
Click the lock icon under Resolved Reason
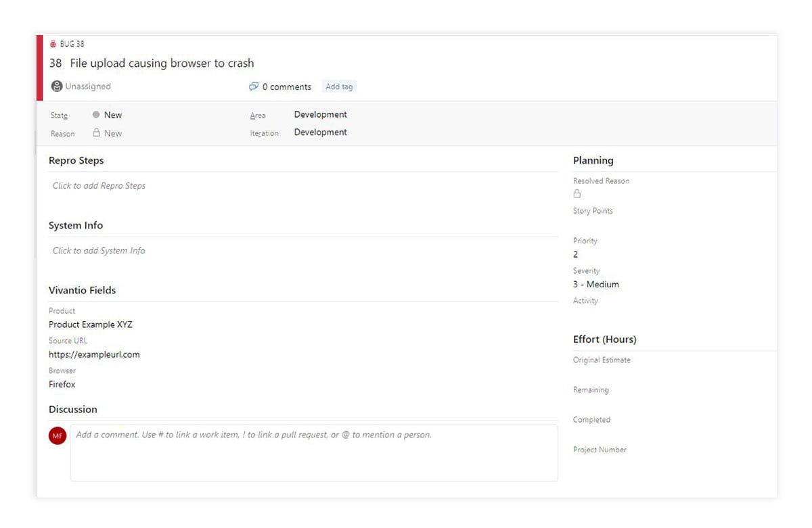(577, 194)
